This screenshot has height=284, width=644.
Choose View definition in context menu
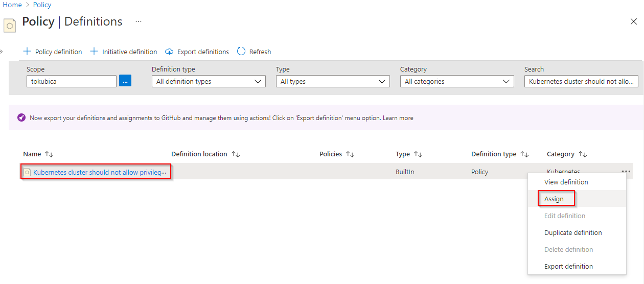(x=566, y=182)
